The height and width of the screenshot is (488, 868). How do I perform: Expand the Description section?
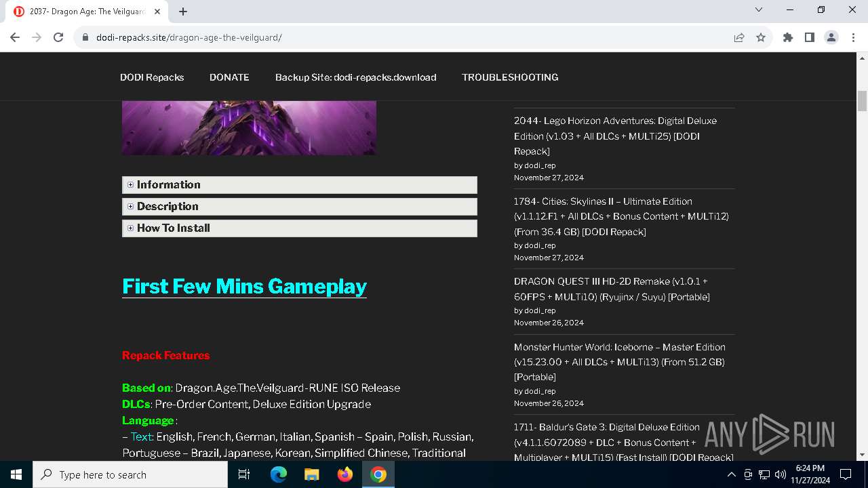point(300,207)
